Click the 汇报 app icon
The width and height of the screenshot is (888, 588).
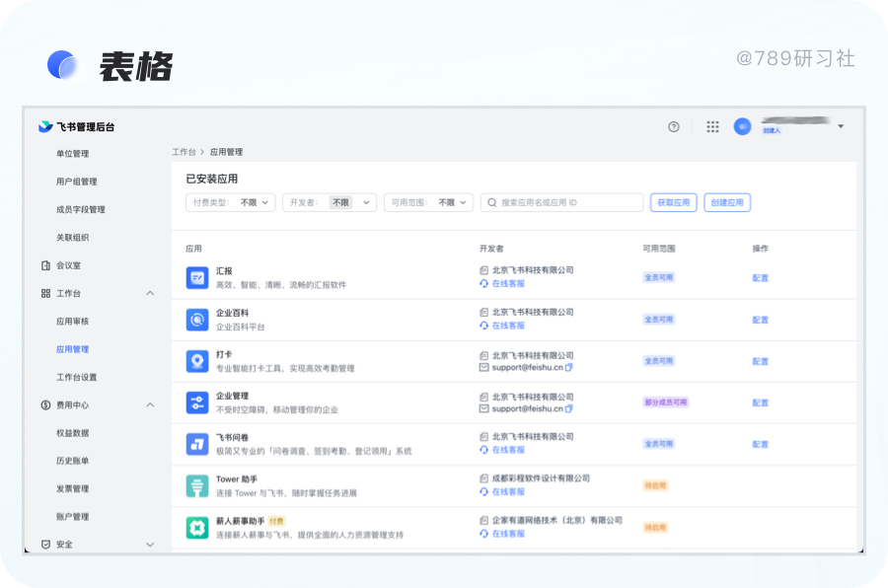[197, 278]
